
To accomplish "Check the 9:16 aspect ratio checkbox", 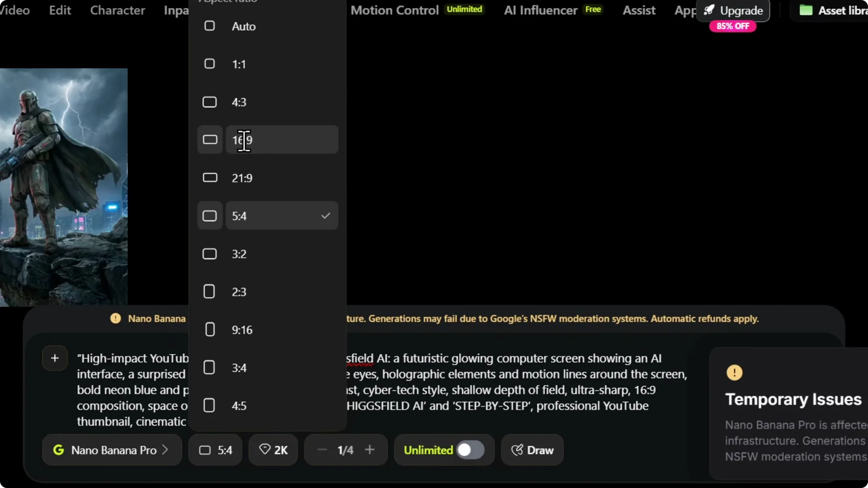I will coord(209,329).
